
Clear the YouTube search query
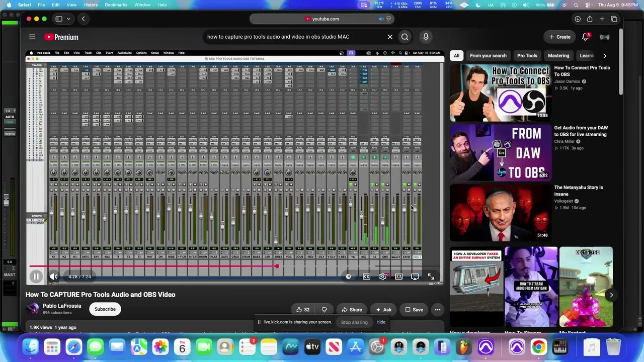click(x=390, y=37)
